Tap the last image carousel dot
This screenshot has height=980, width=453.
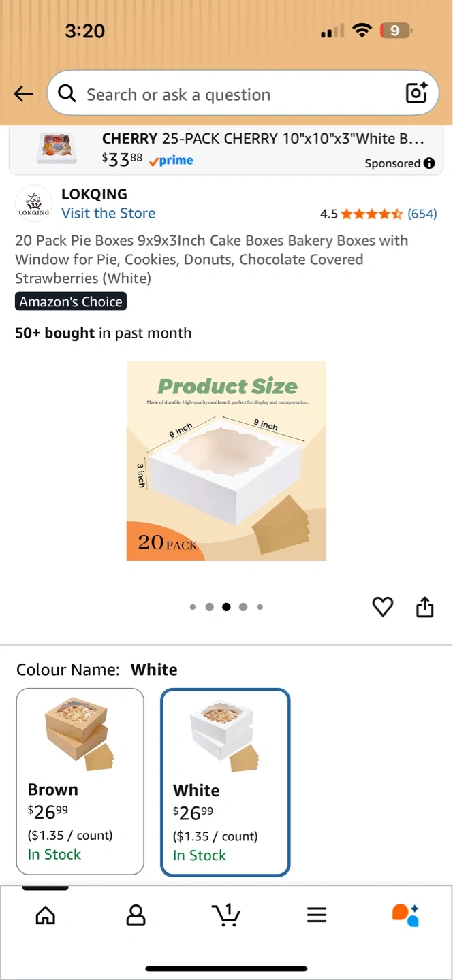(x=260, y=607)
